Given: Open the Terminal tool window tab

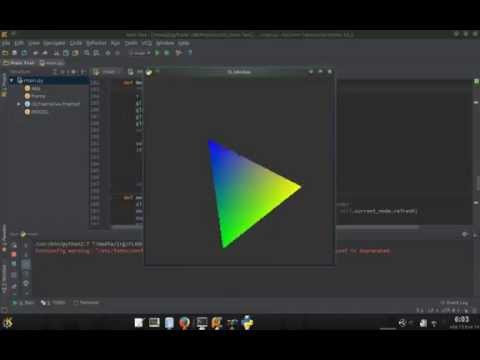Looking at the screenshot, I should pos(86,302).
